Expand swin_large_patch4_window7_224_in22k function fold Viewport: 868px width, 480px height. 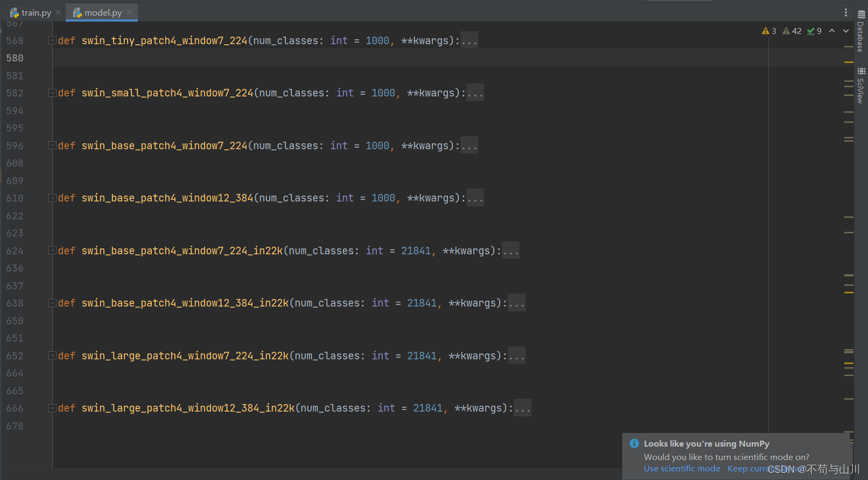(52, 356)
